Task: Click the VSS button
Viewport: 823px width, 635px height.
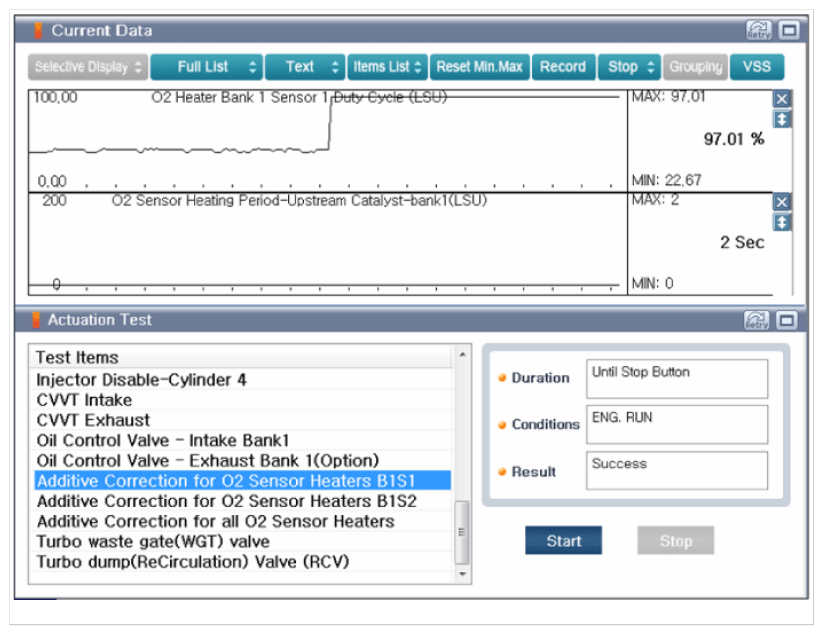Action: [757, 67]
